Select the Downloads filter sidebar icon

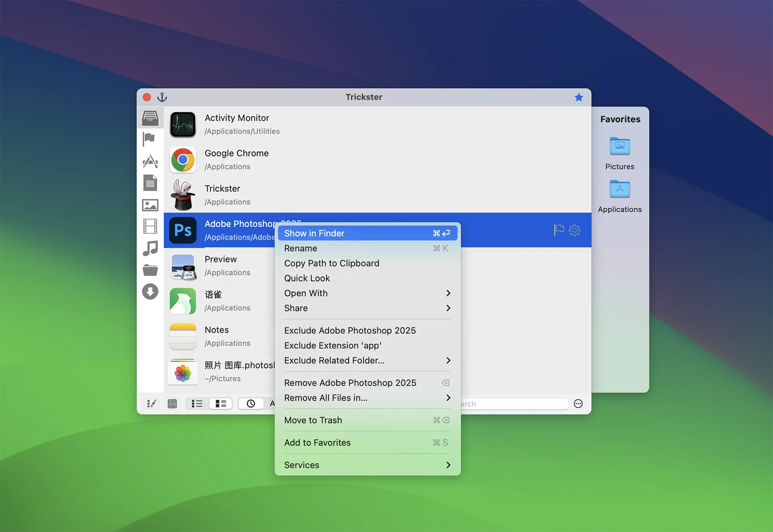pyautogui.click(x=150, y=292)
